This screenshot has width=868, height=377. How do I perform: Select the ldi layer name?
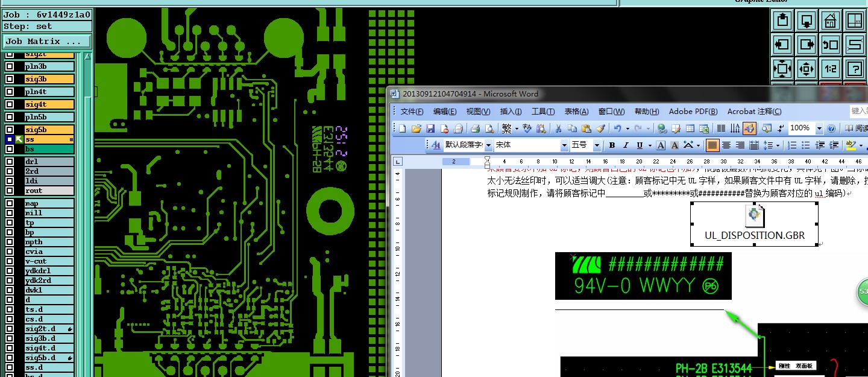(x=49, y=181)
